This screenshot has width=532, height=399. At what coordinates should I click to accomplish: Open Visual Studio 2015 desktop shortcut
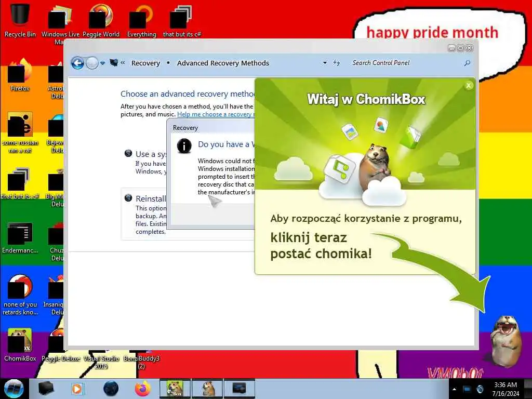pos(101,362)
